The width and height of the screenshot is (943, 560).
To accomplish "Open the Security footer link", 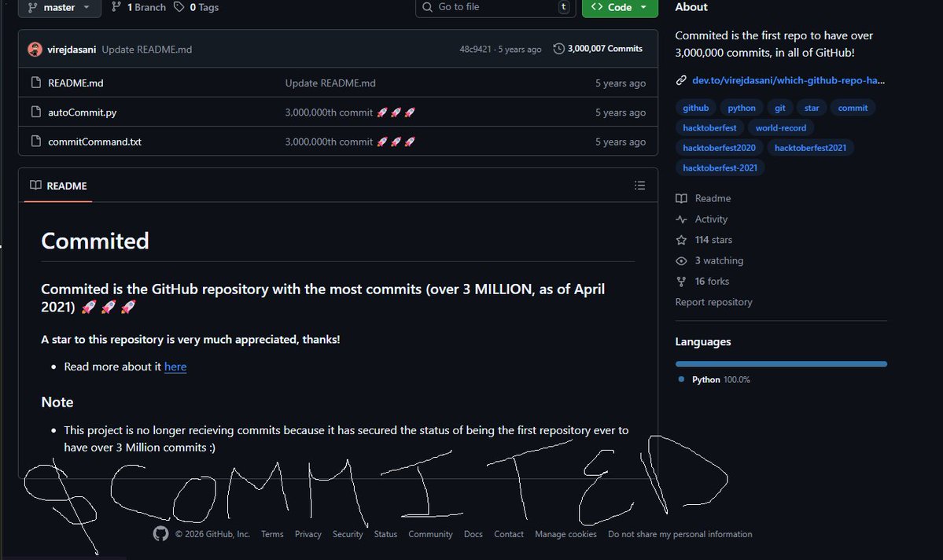I will pyautogui.click(x=348, y=534).
